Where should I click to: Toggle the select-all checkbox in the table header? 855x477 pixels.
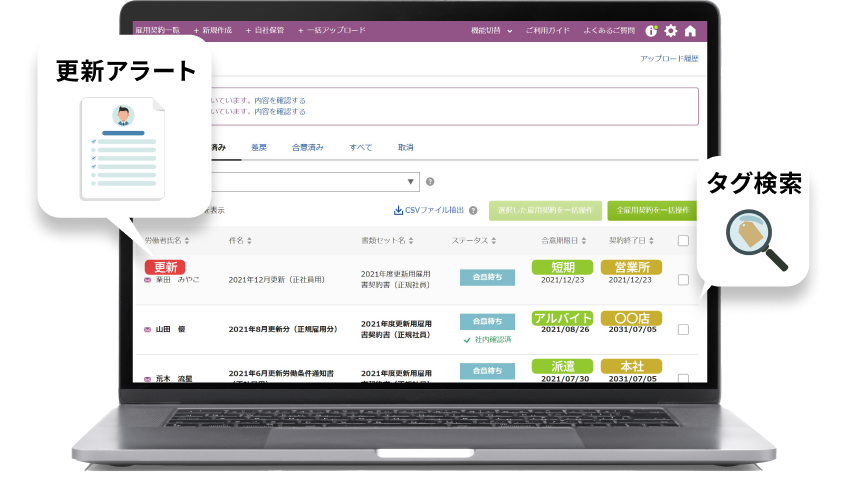click(683, 240)
